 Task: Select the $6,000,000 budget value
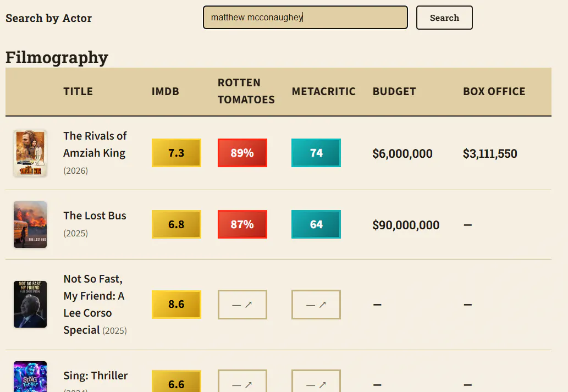[x=402, y=153]
